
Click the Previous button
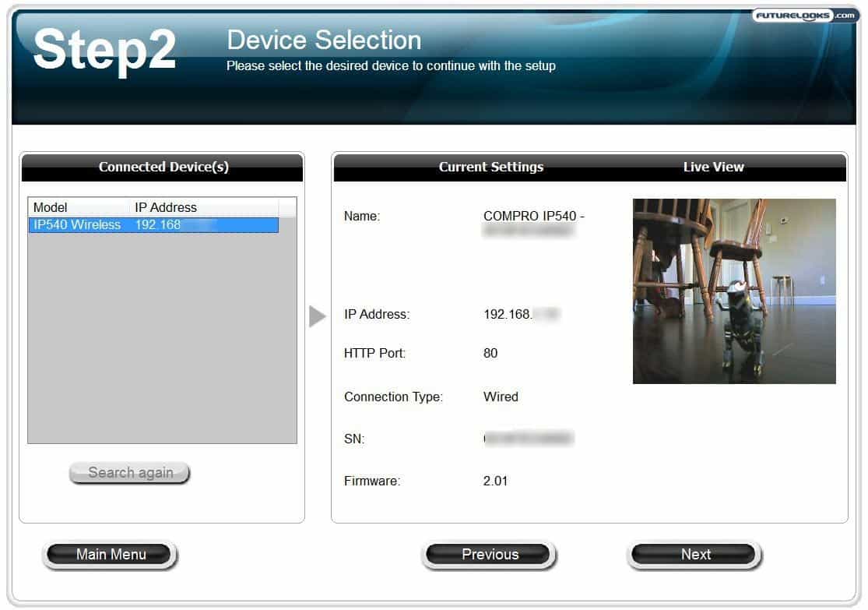click(x=490, y=555)
